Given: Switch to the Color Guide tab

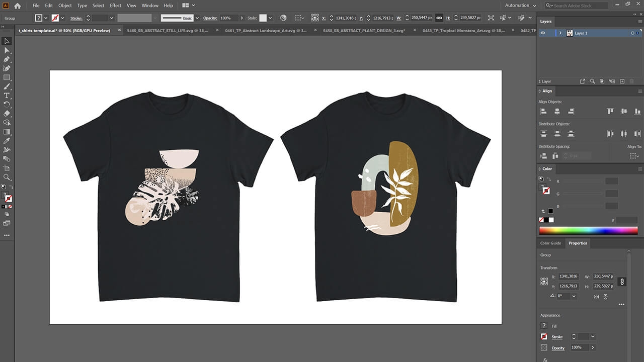Looking at the screenshot, I should 550,243.
